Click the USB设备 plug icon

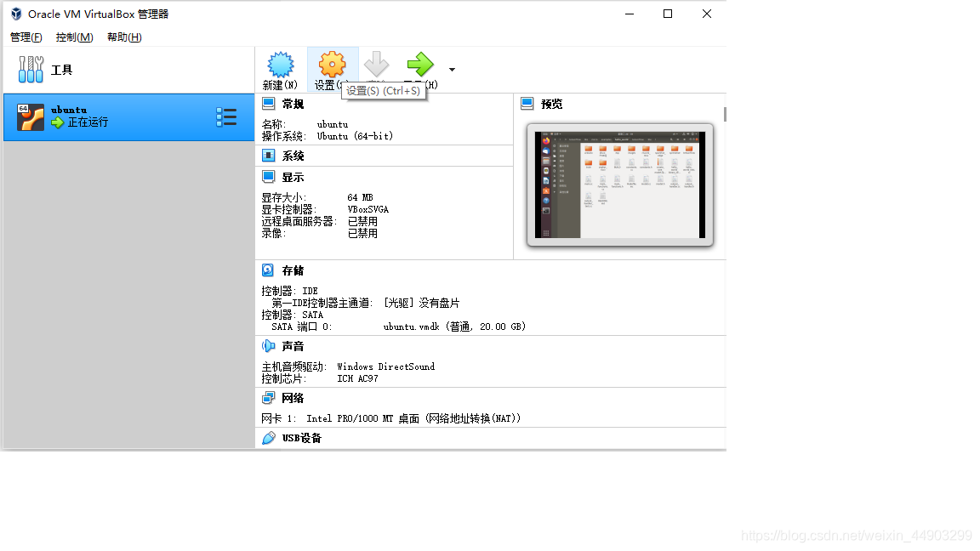[269, 437]
